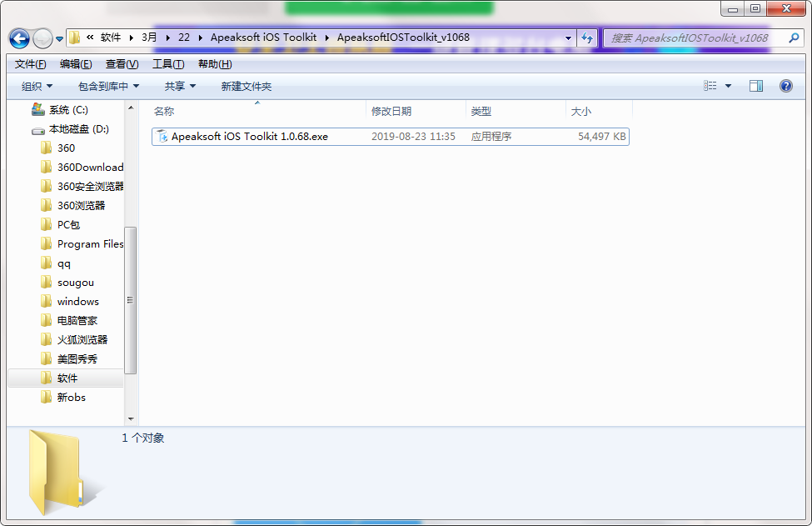This screenshot has height=526, width=812.
Task: Click the folder icon next to 电脑管家
Action: (46, 321)
